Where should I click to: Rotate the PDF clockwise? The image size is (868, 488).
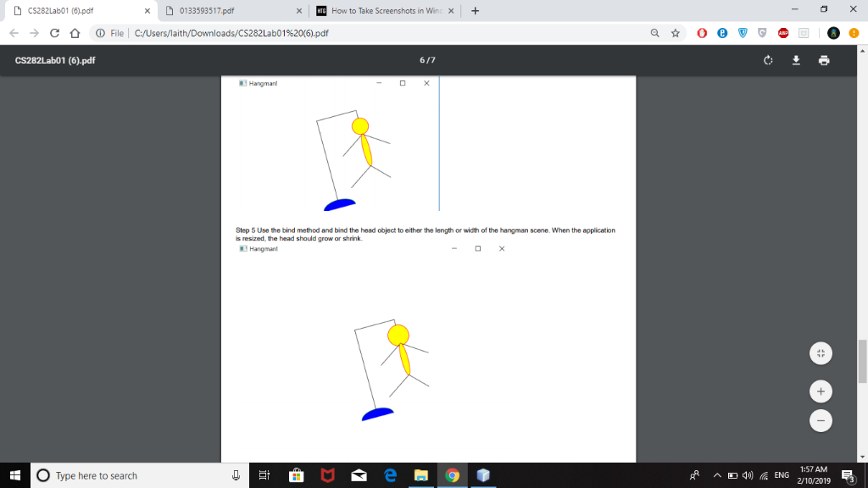[x=768, y=60]
